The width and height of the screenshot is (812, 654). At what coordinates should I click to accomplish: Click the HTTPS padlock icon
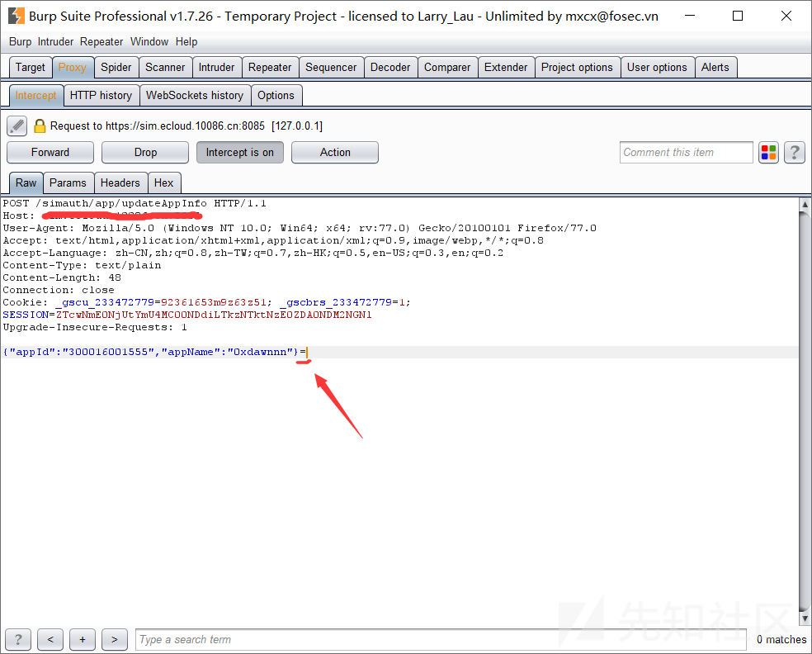pos(40,126)
